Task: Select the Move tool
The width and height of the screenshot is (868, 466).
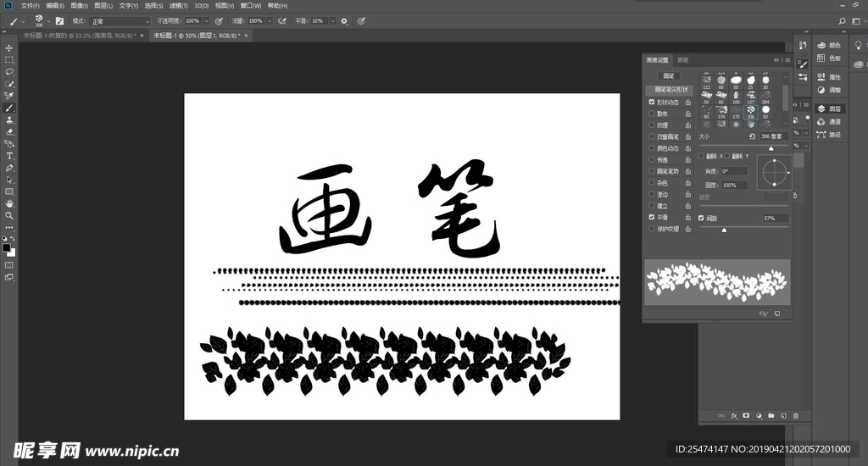Action: click(9, 48)
